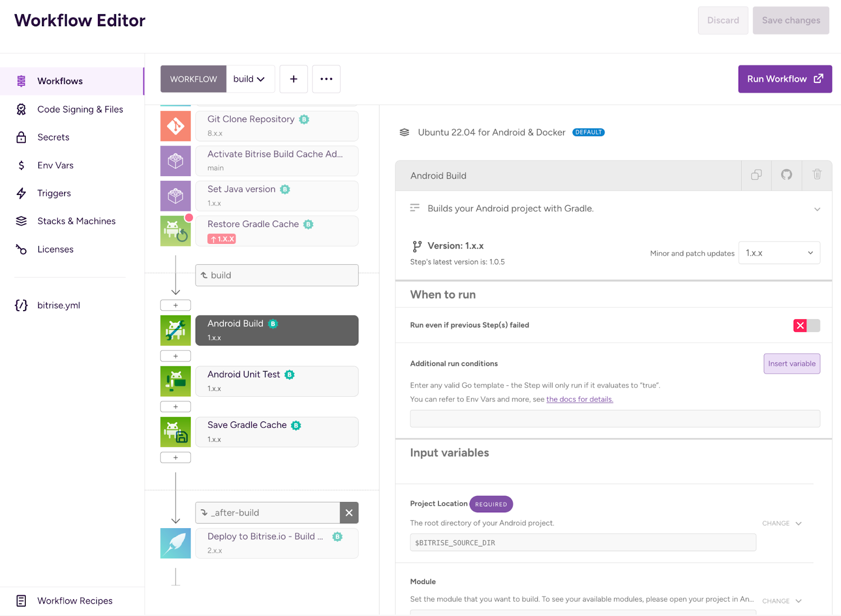The image size is (841, 616).
Task: Add a new workflow with the plus button
Action: point(294,79)
